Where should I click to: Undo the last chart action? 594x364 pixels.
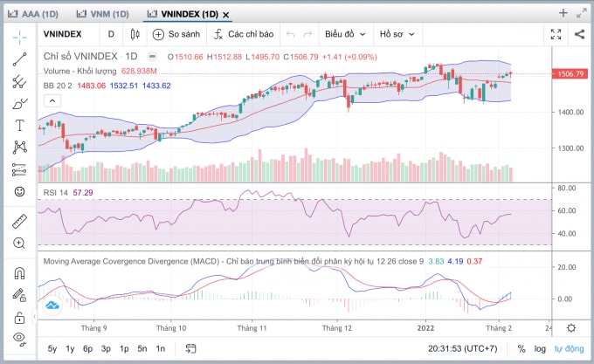pyautogui.click(x=291, y=34)
